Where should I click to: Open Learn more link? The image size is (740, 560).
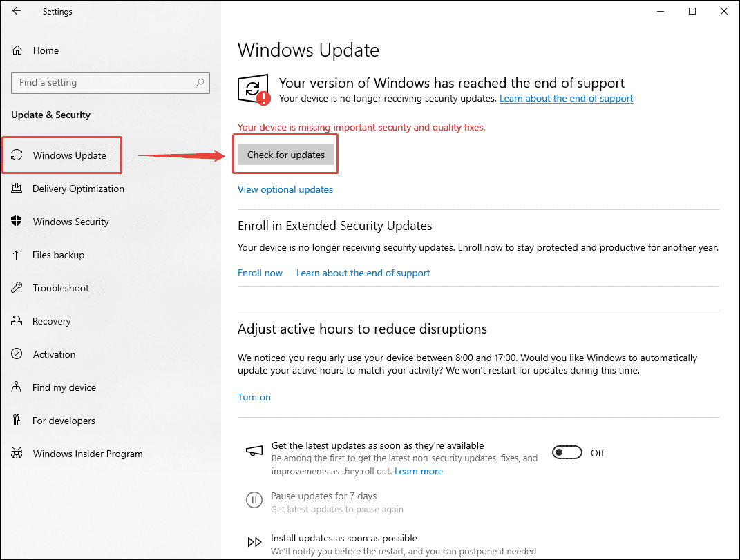[x=419, y=471]
